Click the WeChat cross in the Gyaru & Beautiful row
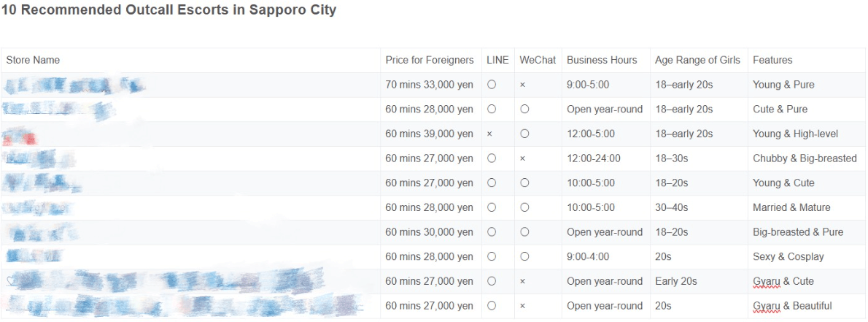The width and height of the screenshot is (868, 322). tap(522, 306)
